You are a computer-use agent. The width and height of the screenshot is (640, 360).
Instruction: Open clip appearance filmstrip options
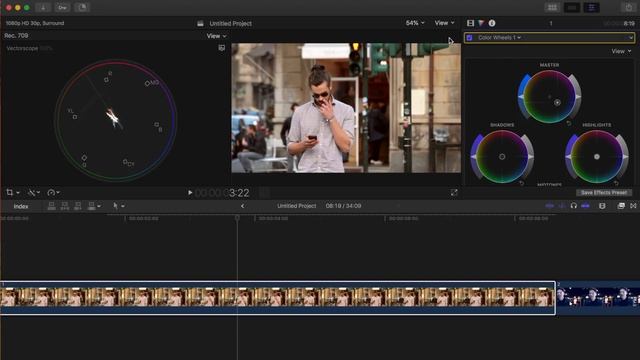pos(602,206)
